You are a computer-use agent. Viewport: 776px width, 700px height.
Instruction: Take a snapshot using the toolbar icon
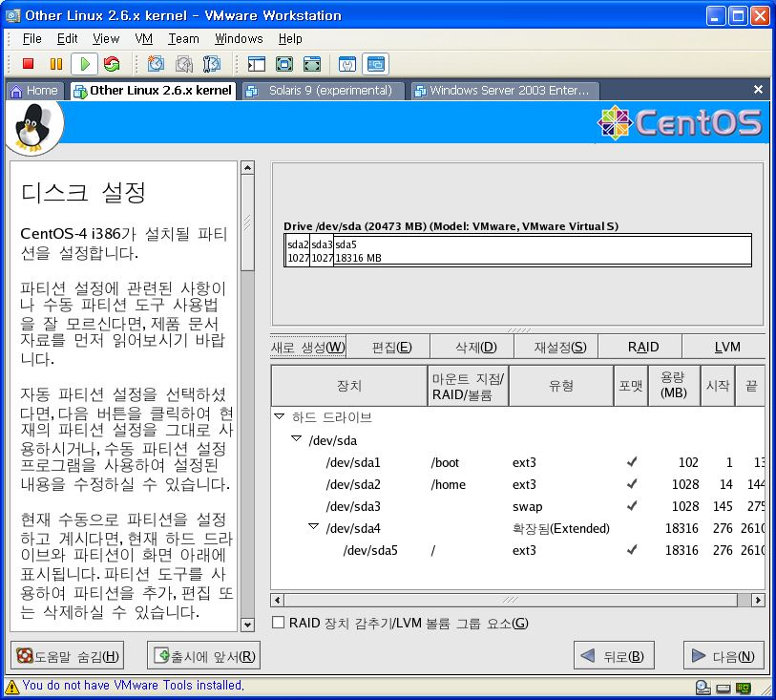point(156,64)
